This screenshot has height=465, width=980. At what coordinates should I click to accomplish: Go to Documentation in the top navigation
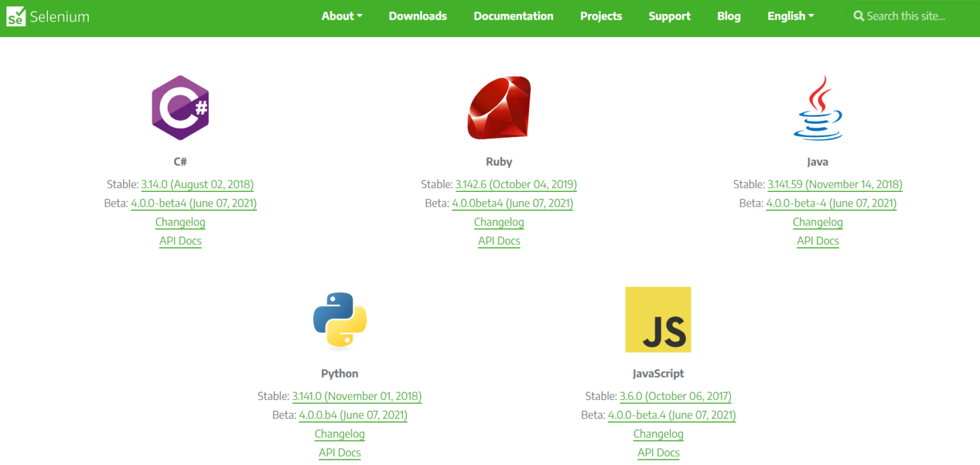tap(513, 17)
